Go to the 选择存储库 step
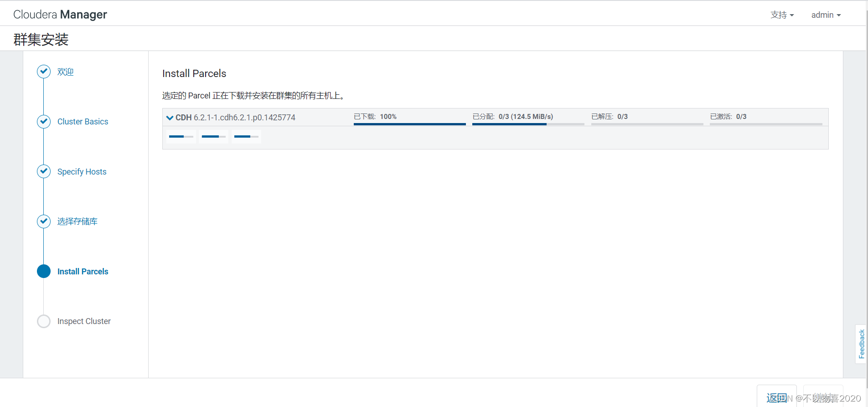The height and width of the screenshot is (407, 868). pyautogui.click(x=77, y=222)
